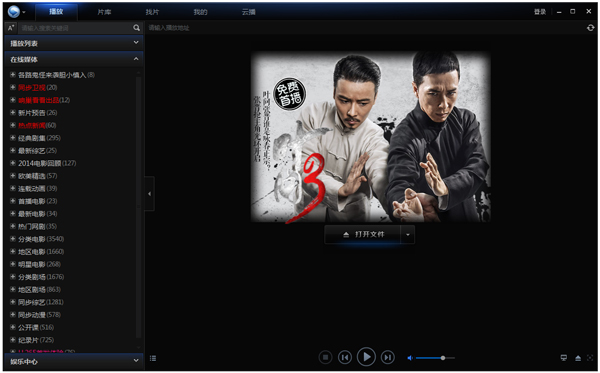This screenshot has height=373, width=600.
Task: Select 地区剧场 (863) entry
Action: click(39, 289)
